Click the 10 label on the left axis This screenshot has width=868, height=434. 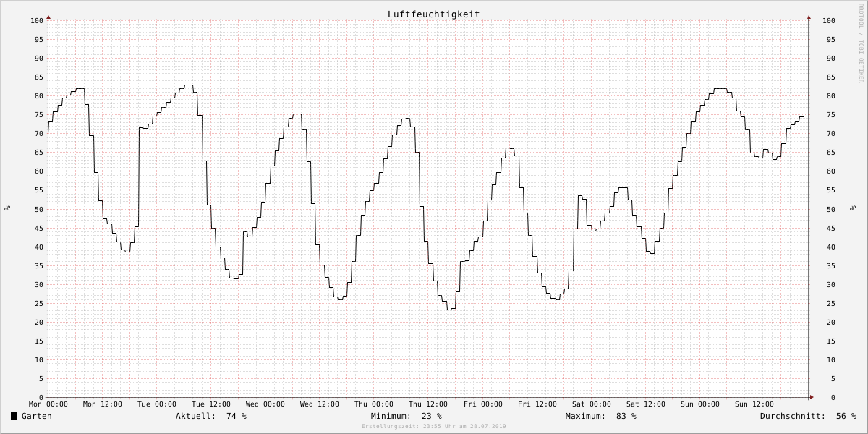coord(39,359)
